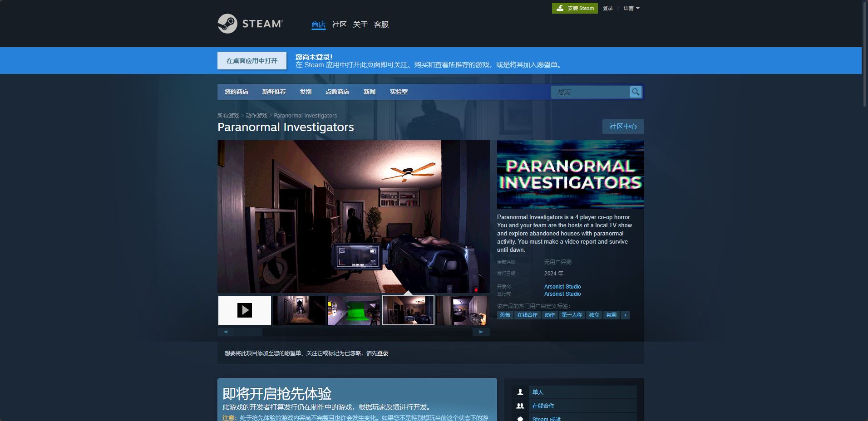Click 动作游戏 breadcrumb link

click(256, 116)
